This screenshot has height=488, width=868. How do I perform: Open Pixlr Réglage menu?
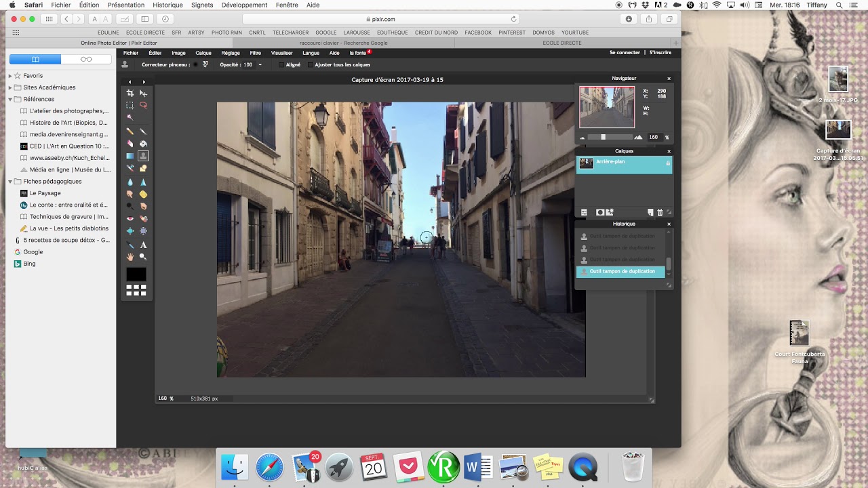(x=231, y=53)
